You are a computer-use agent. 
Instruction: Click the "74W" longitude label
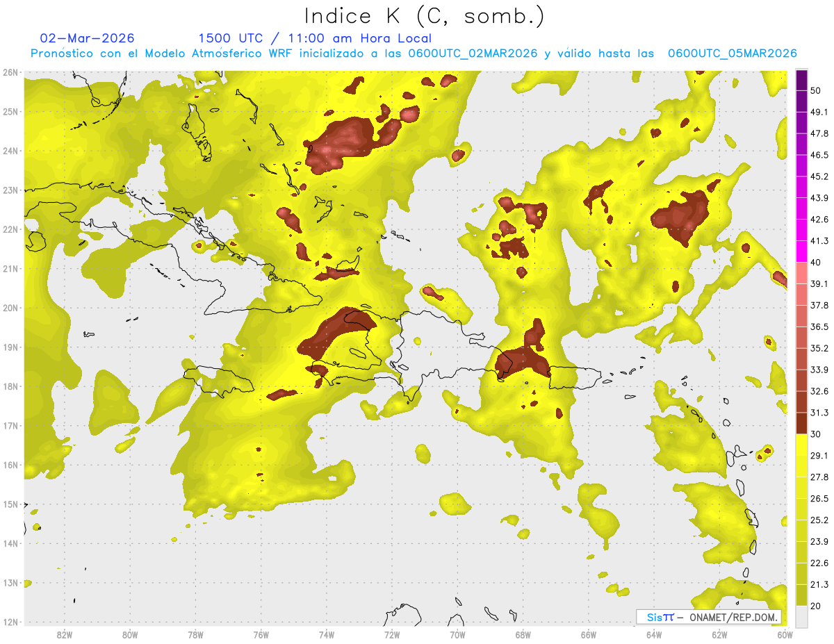coord(327,635)
